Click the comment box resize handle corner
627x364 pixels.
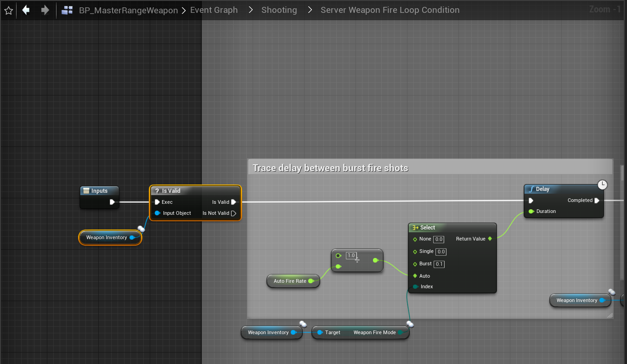click(x=609, y=315)
